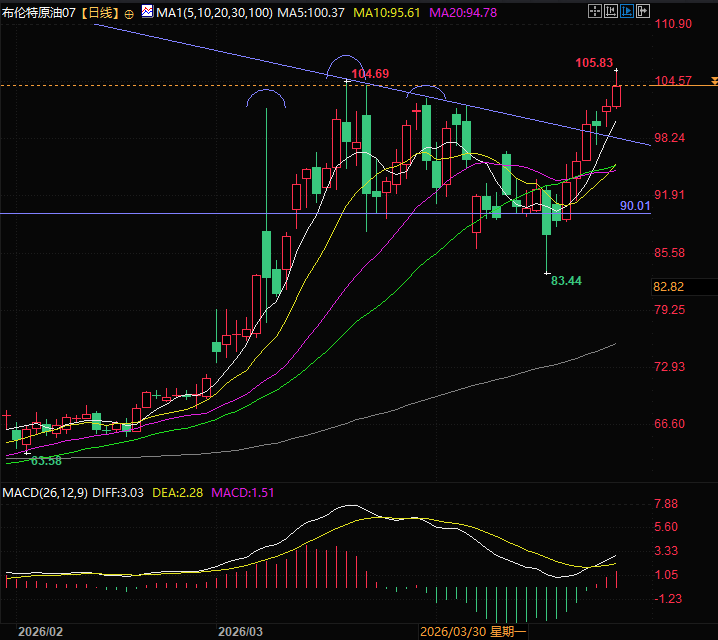
Task: Click the 2026/03/30 星期一 date marker
Action: tap(473, 632)
